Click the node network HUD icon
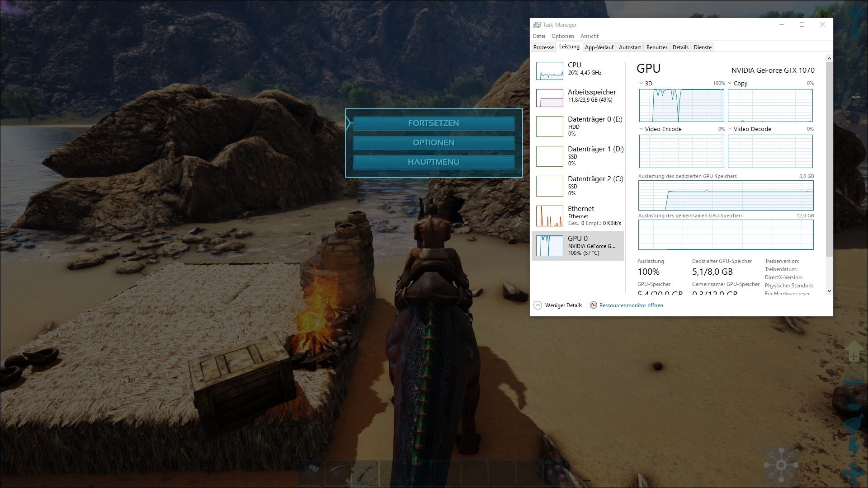Viewport: 868px width, 488px height. 781,465
